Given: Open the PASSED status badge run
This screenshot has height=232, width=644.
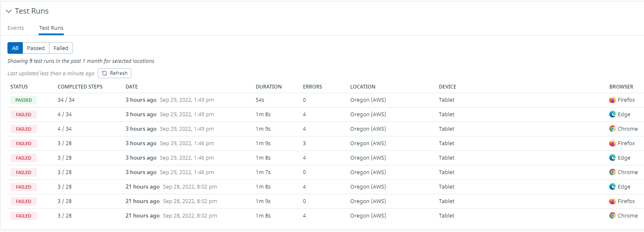Looking at the screenshot, I should pos(24,100).
